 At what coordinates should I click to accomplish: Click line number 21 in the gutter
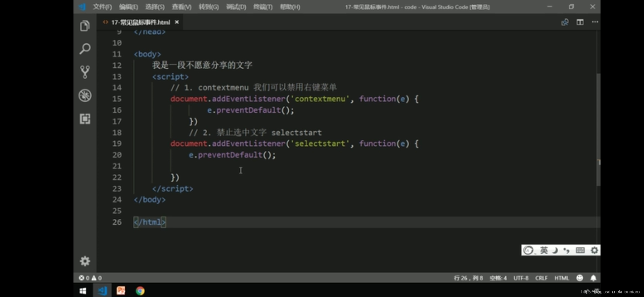coord(117,166)
